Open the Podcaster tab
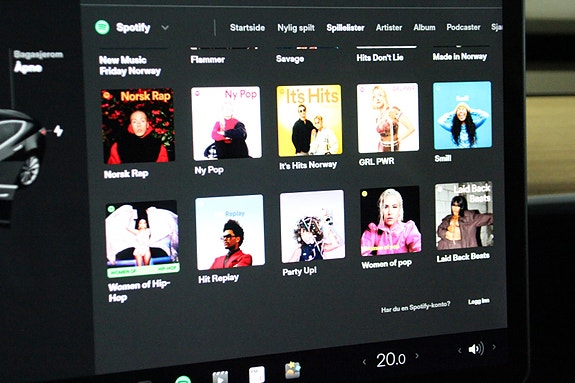575x383 pixels. [463, 27]
